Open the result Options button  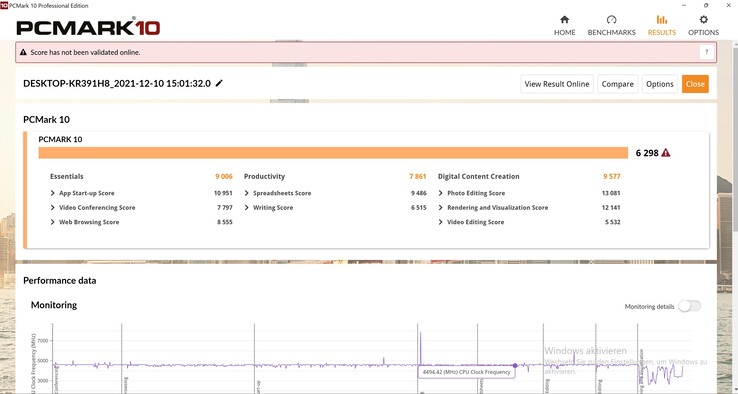660,84
